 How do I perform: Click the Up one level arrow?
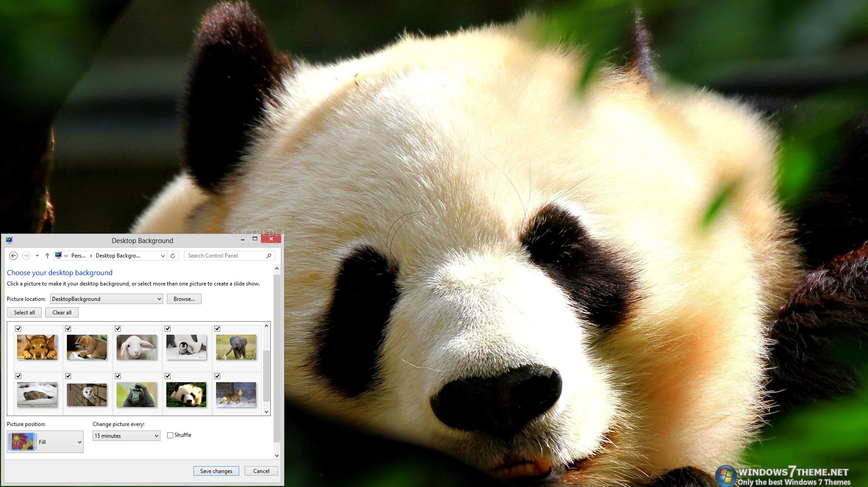[x=47, y=256]
